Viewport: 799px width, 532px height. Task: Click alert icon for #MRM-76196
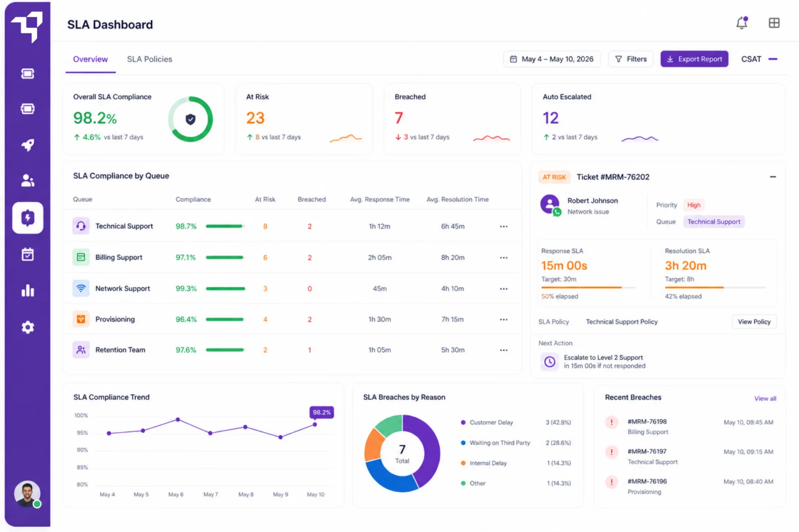pos(612,482)
